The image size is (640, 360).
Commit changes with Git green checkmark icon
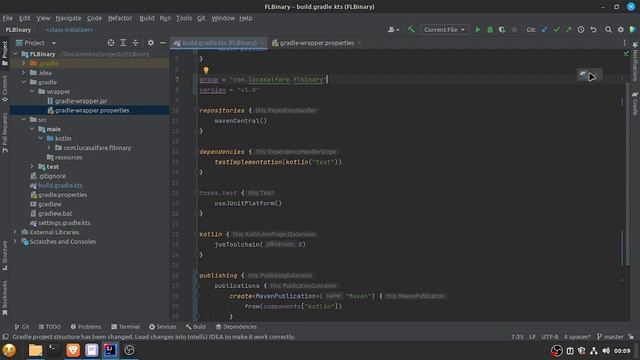[x=556, y=29]
